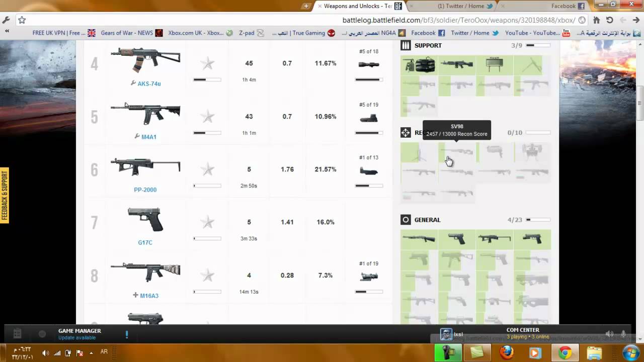Click the attachment unlock icon in PP-2000 row
This screenshot has height=362, width=644.
tap(369, 171)
